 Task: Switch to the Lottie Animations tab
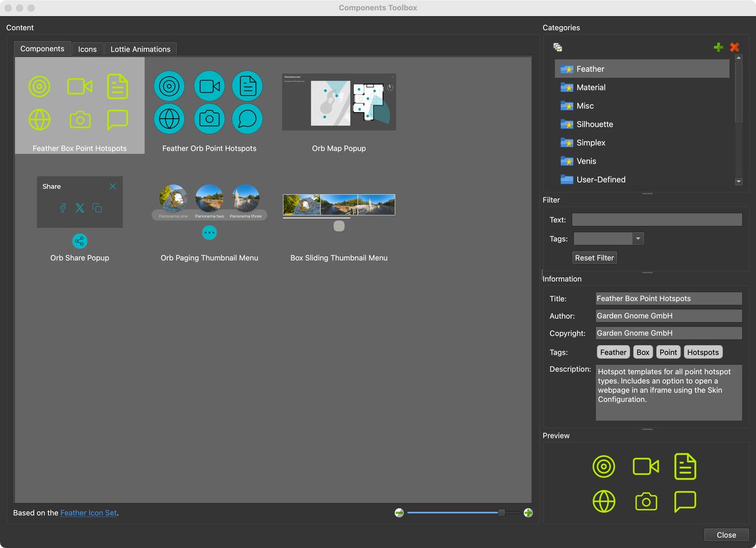point(141,49)
